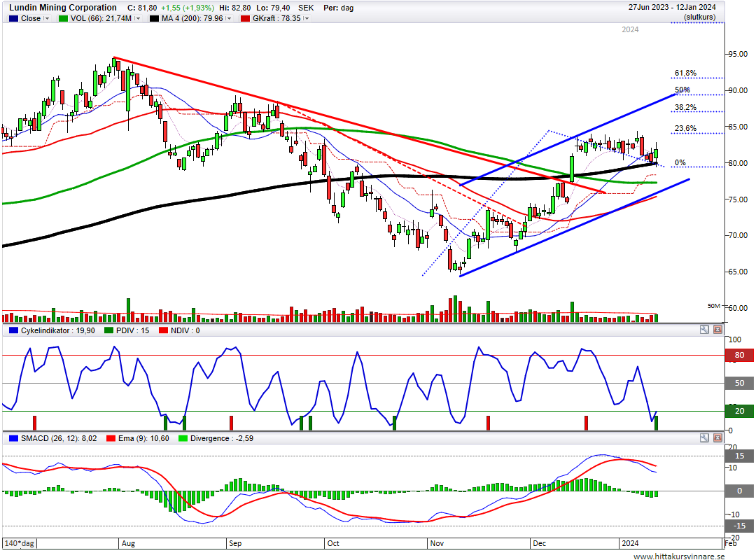This screenshot has height=560, width=756.
Task: Expand the Close series dropdown arrow
Action: pos(46,18)
